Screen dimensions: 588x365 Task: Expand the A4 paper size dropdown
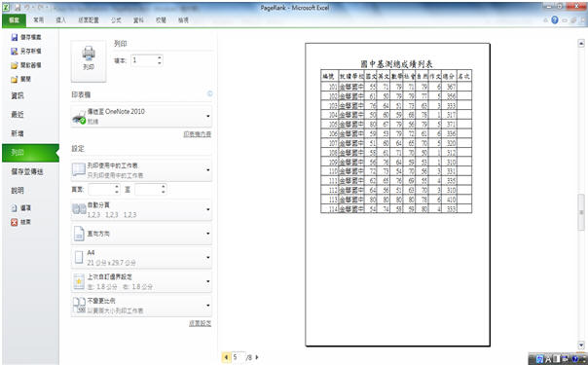pyautogui.click(x=141, y=258)
